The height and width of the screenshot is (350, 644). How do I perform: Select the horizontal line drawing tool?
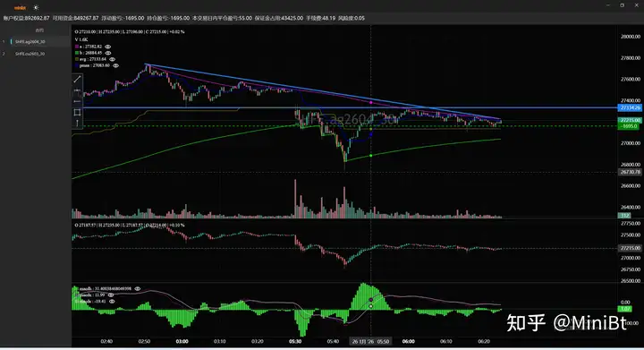click(x=77, y=101)
